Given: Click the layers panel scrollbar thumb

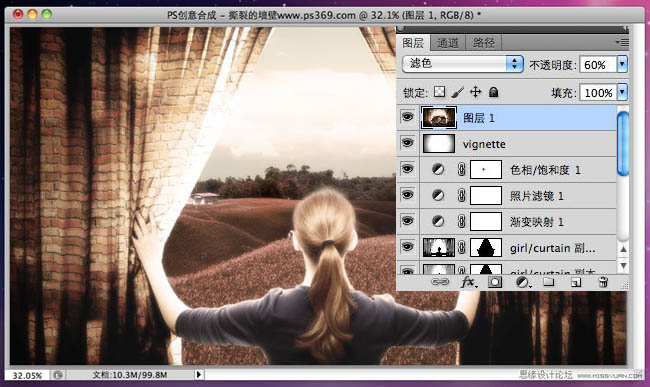Looking at the screenshot, I should pos(623,143).
